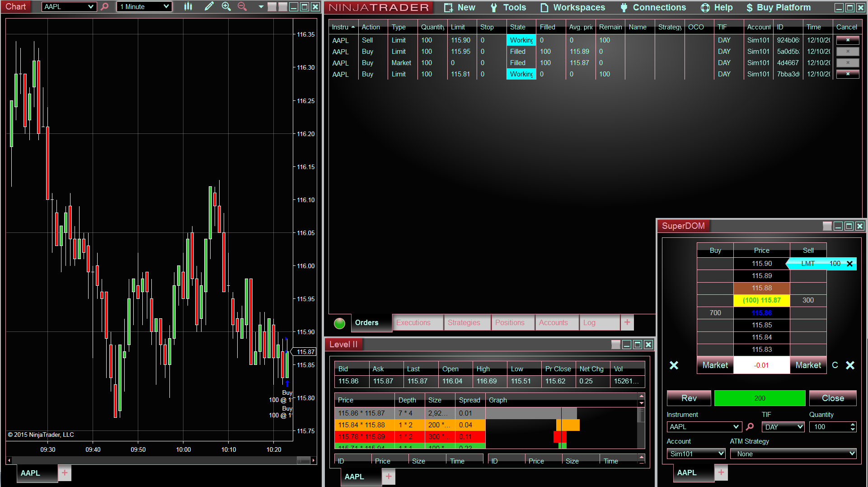Increment quantity using the stepper up arrow
868x487 pixels.
[852, 424]
